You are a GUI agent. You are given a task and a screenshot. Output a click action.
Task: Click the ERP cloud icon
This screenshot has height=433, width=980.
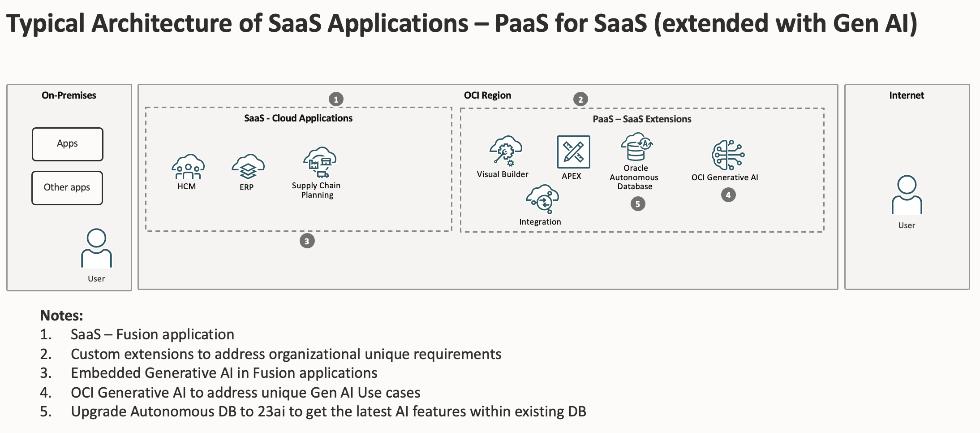[248, 167]
